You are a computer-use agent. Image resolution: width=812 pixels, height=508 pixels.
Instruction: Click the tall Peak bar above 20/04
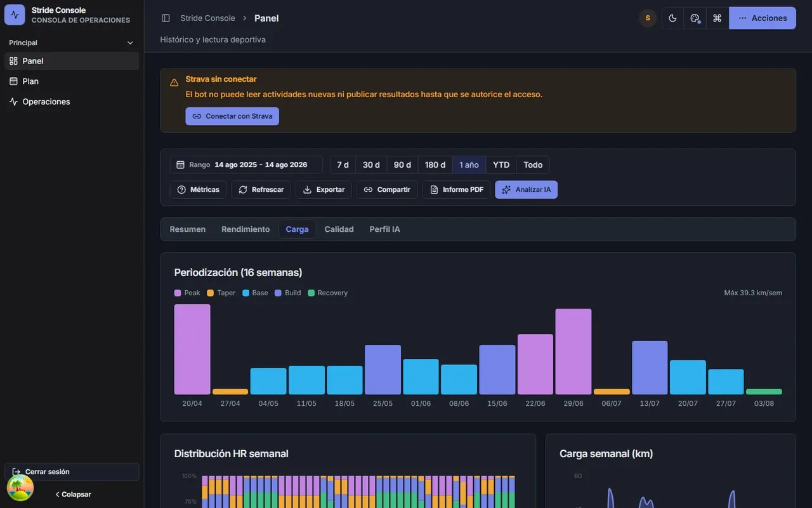[192, 349]
